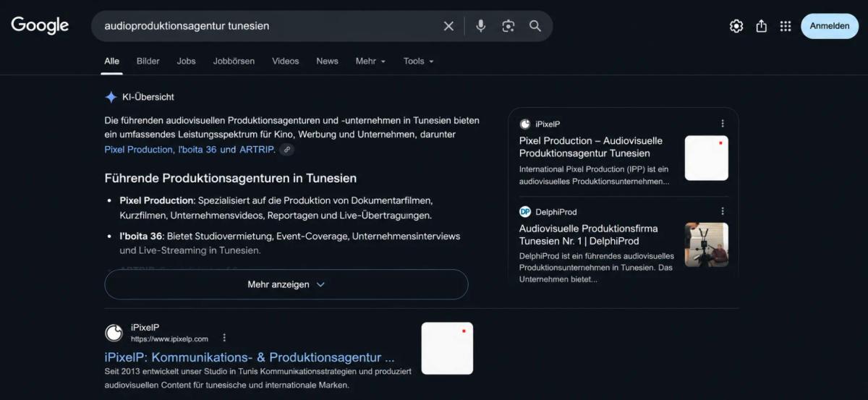Click iPixelP site name in result
The height and width of the screenshot is (400, 868).
point(145,328)
